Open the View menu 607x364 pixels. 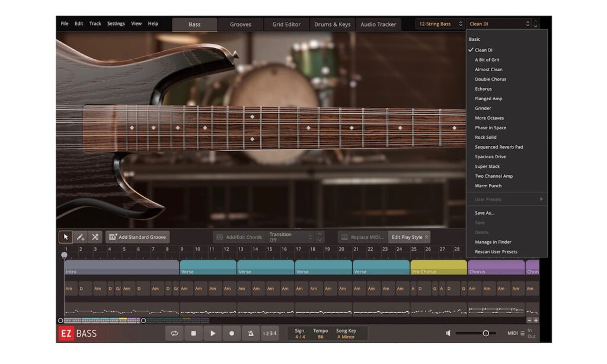pos(136,24)
